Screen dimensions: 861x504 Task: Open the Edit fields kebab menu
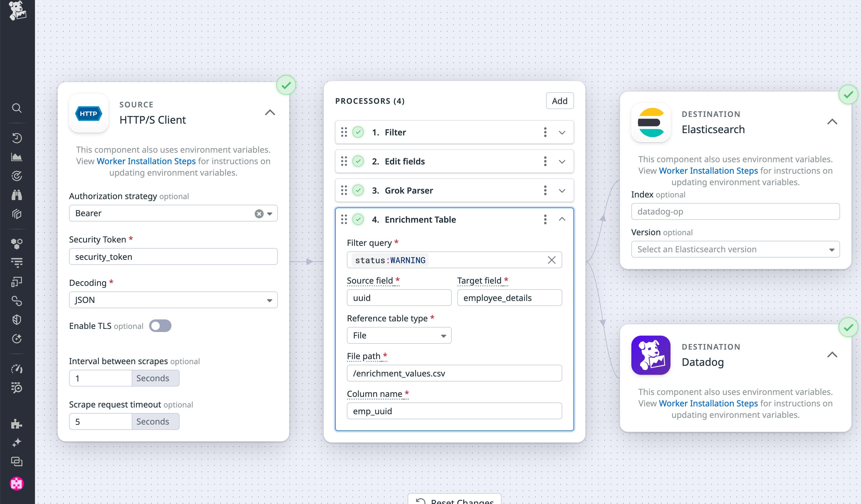(545, 161)
